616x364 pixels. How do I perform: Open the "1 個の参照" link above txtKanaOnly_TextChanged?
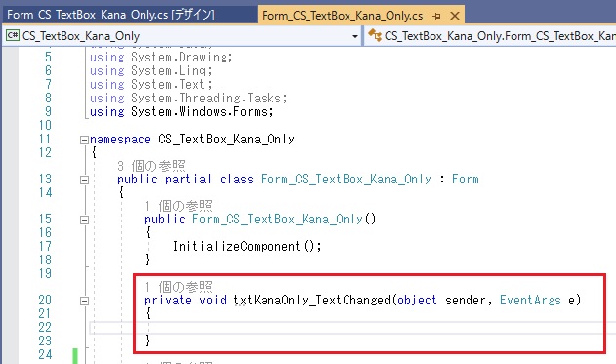(179, 287)
